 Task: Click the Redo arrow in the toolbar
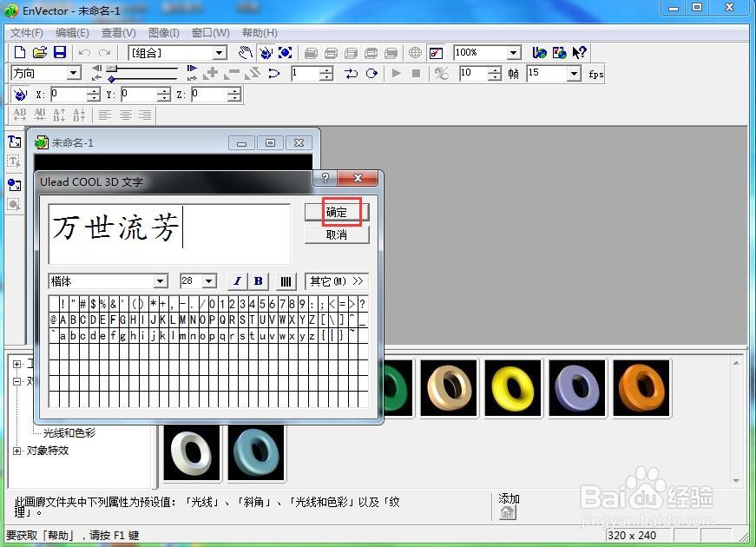click(x=104, y=53)
